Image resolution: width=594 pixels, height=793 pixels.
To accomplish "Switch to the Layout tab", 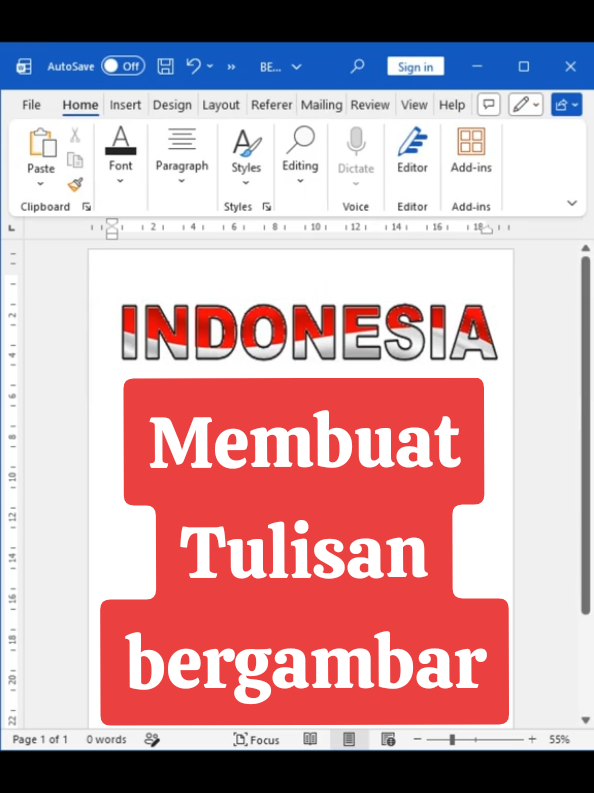I will point(221,105).
